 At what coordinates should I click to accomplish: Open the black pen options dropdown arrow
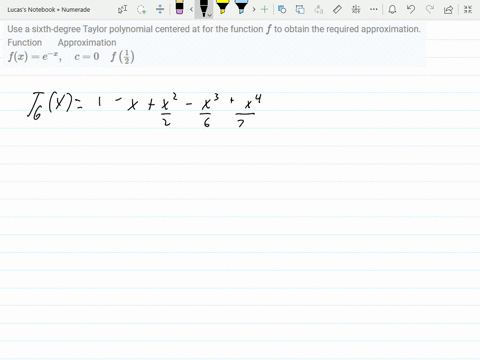[209, 15]
